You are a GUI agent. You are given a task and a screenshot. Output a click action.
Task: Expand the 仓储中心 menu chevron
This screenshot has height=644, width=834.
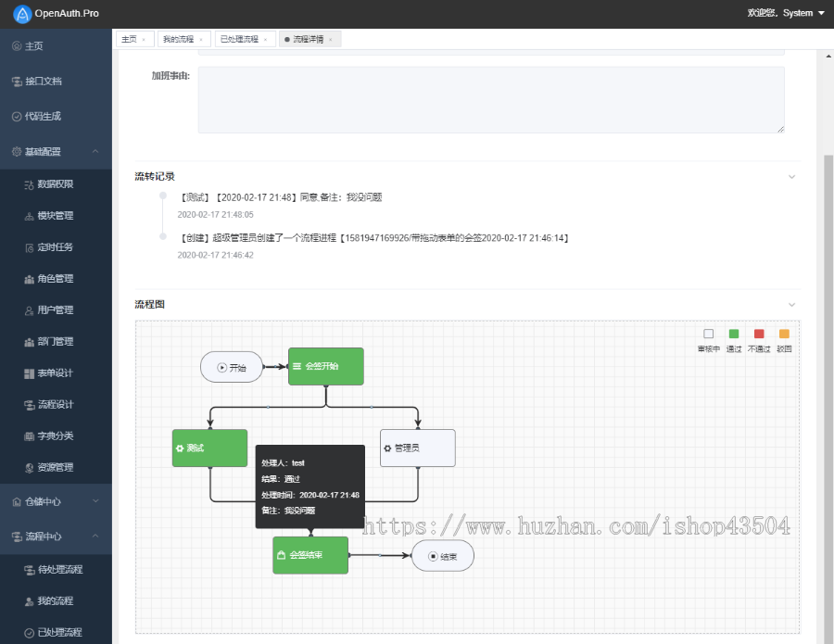point(95,501)
